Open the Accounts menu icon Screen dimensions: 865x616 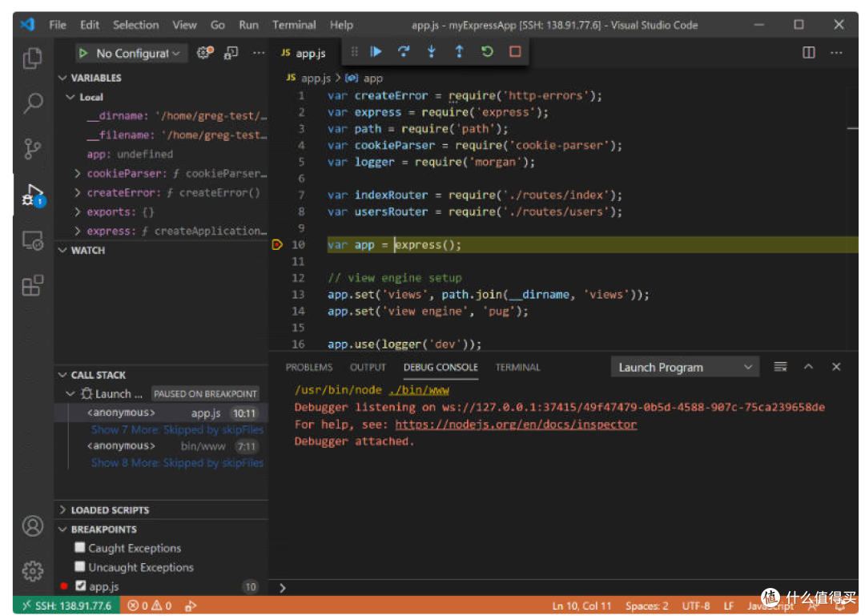coord(33,525)
